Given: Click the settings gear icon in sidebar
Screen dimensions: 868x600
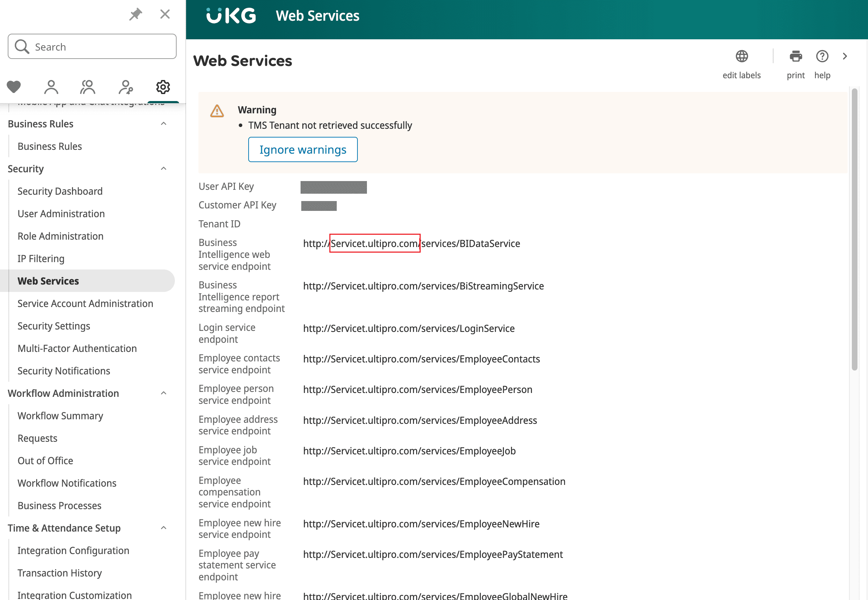Looking at the screenshot, I should pos(163,86).
